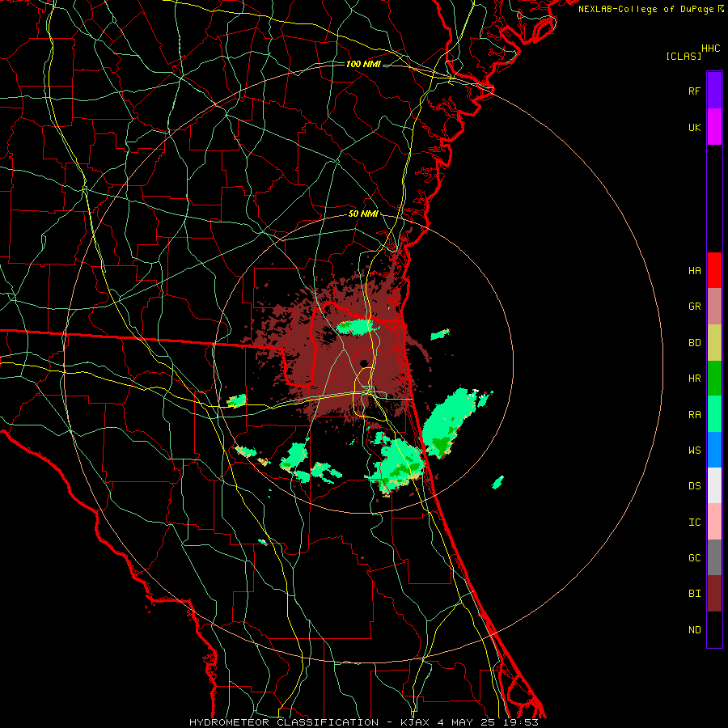Click the 50 NMI range ring label
This screenshot has height=728, width=728.
pos(363,214)
